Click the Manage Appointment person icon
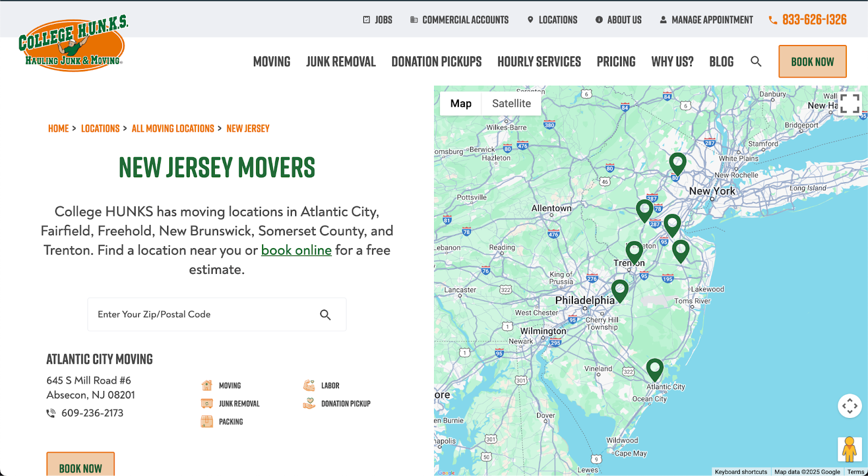This screenshot has height=476, width=868. tap(663, 20)
